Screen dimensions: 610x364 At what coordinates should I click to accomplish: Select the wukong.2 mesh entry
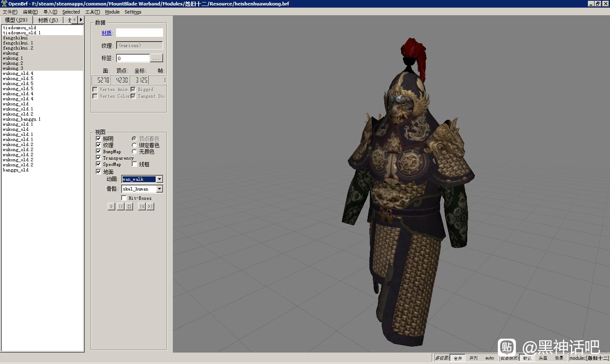42,63
